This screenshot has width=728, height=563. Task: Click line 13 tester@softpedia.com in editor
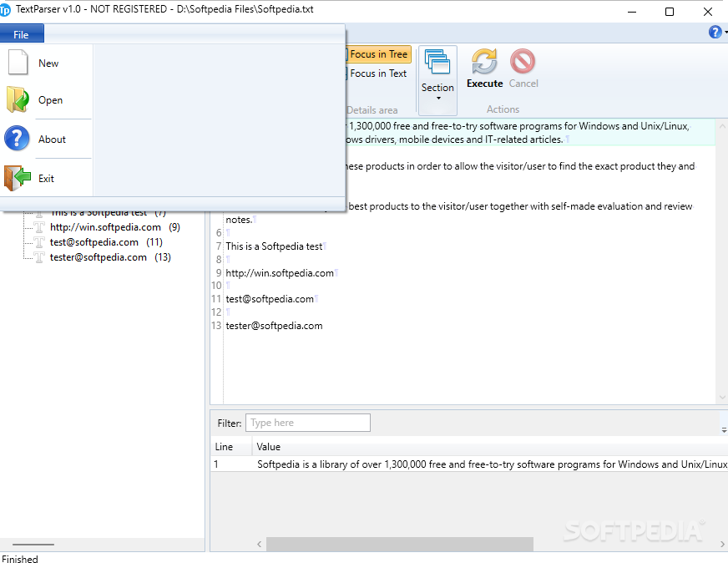274,326
